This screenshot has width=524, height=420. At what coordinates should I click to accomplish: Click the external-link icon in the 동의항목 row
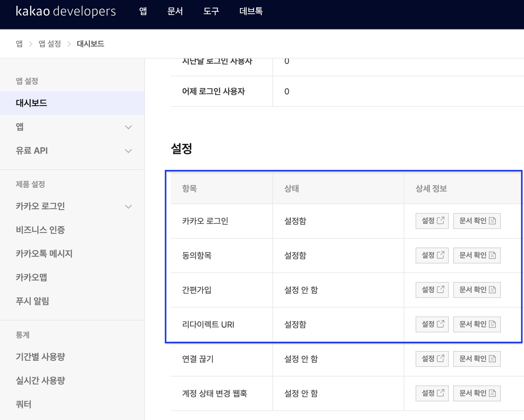pyautogui.click(x=441, y=255)
